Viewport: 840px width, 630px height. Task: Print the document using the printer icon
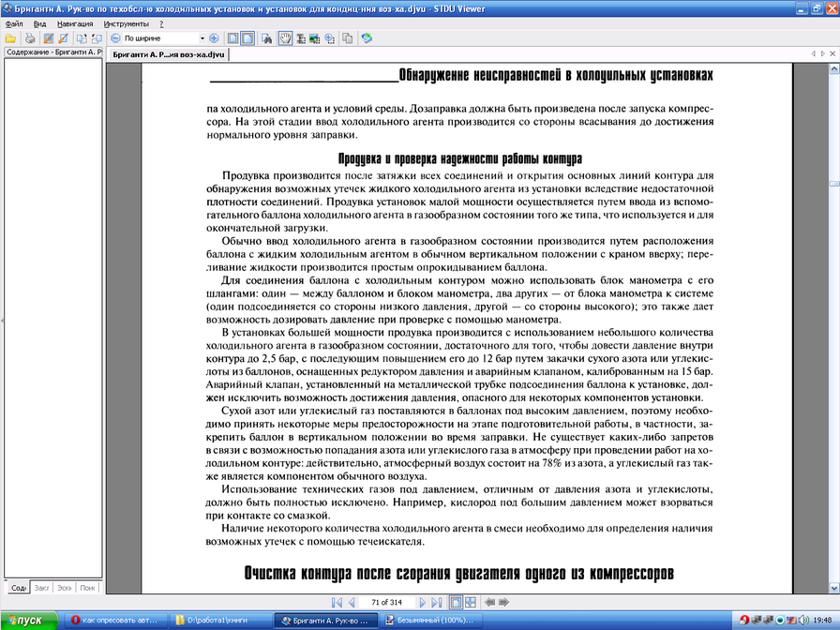pyautogui.click(x=30, y=38)
